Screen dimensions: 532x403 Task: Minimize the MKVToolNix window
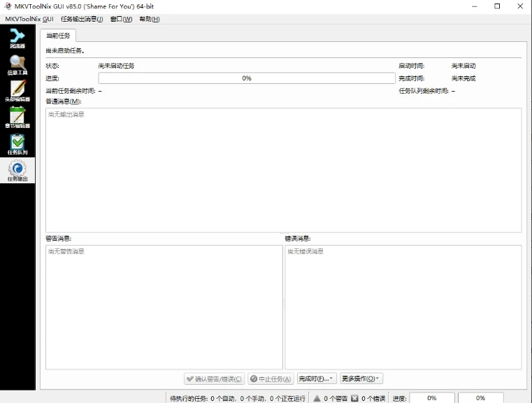point(474,6)
